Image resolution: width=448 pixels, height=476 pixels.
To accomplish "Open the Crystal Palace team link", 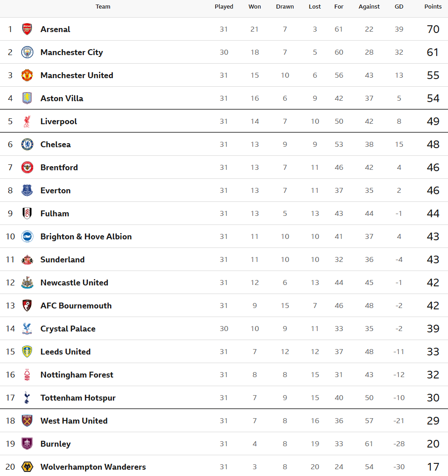I will coord(68,329).
